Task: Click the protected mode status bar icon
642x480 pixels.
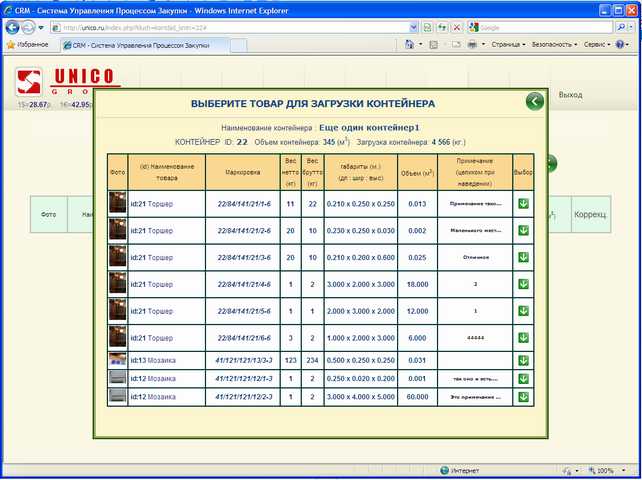Action: [x=567, y=471]
